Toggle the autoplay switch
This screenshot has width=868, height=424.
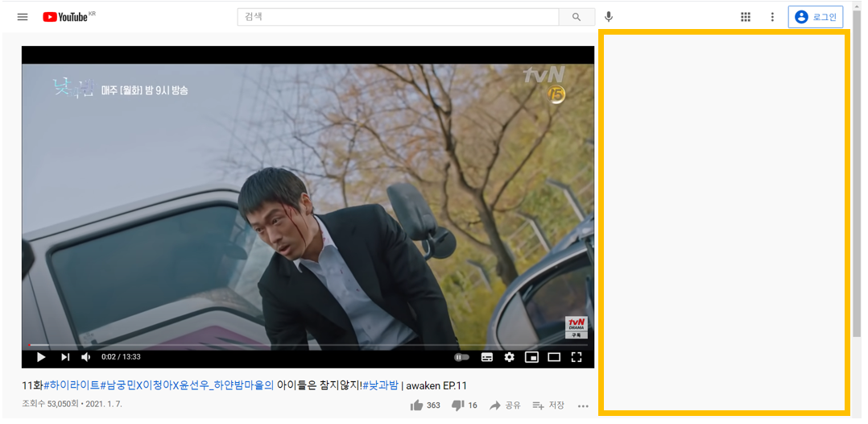coord(461,357)
